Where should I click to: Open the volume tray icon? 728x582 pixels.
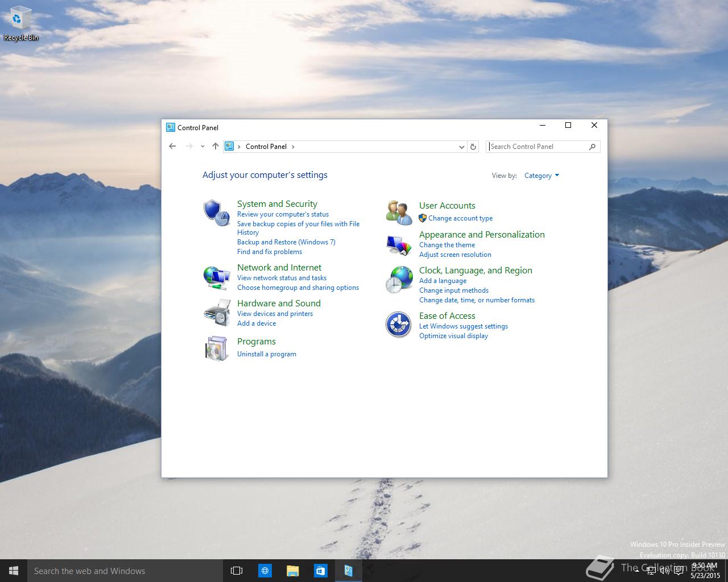pyautogui.click(x=664, y=571)
